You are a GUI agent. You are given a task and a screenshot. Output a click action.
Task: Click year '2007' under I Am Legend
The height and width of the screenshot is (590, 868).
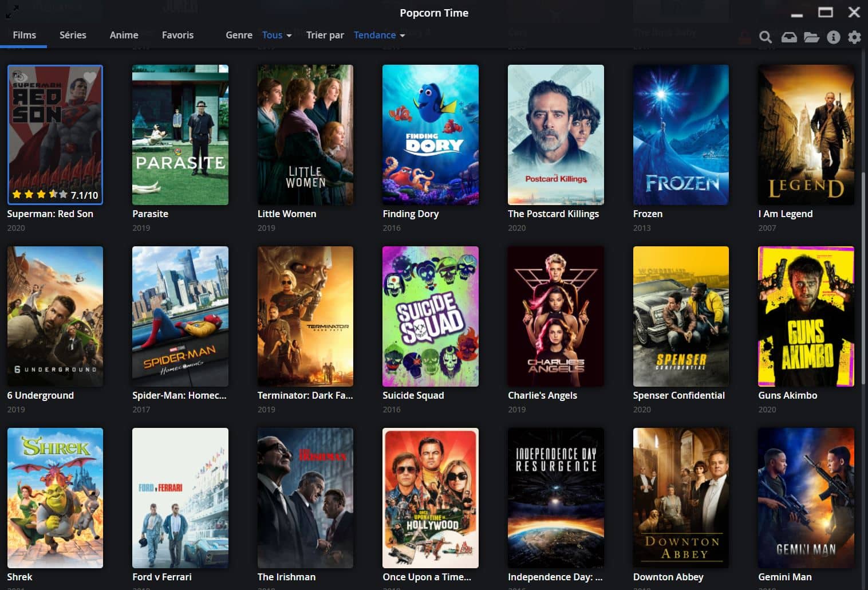click(767, 228)
